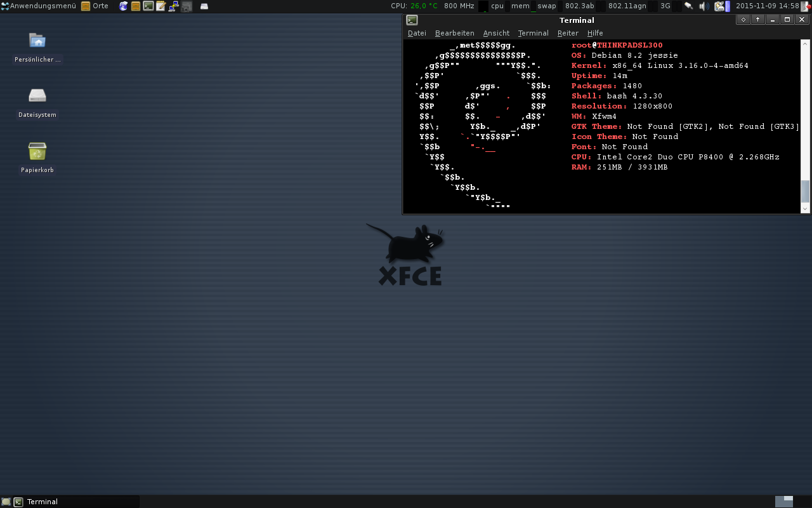Click the network connections launcher icon

[x=173, y=6]
